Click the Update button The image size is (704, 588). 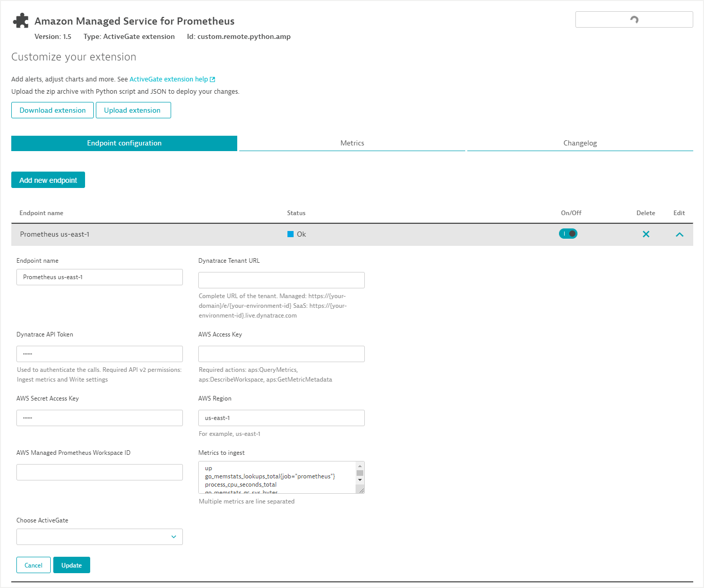72,565
